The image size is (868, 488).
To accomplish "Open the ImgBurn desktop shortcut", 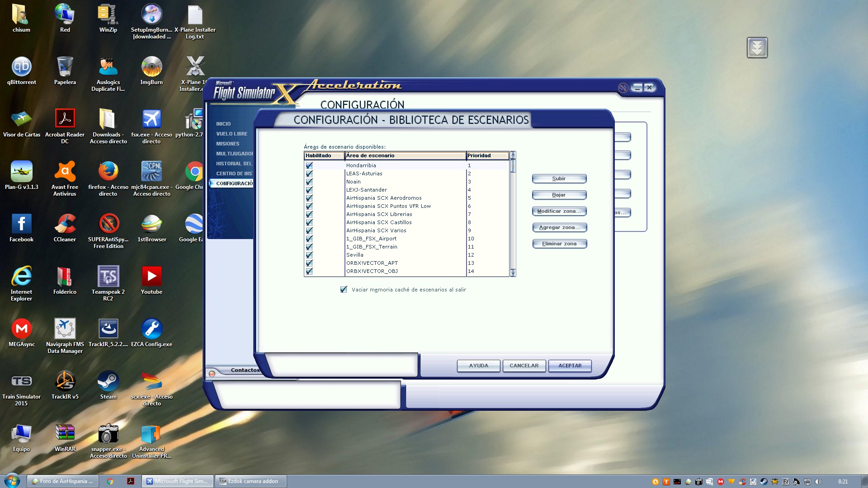I will tap(151, 67).
